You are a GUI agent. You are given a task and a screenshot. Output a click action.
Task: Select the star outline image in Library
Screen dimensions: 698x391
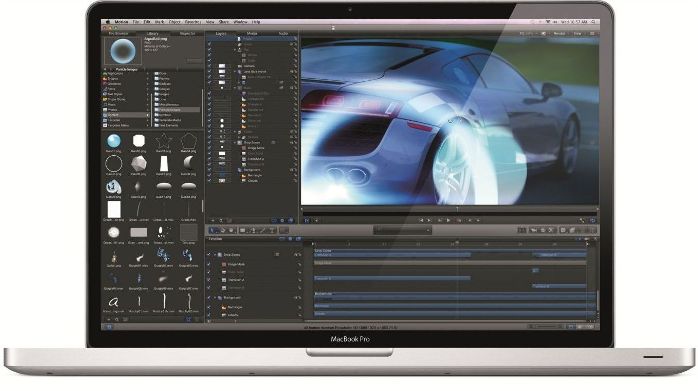tap(163, 141)
